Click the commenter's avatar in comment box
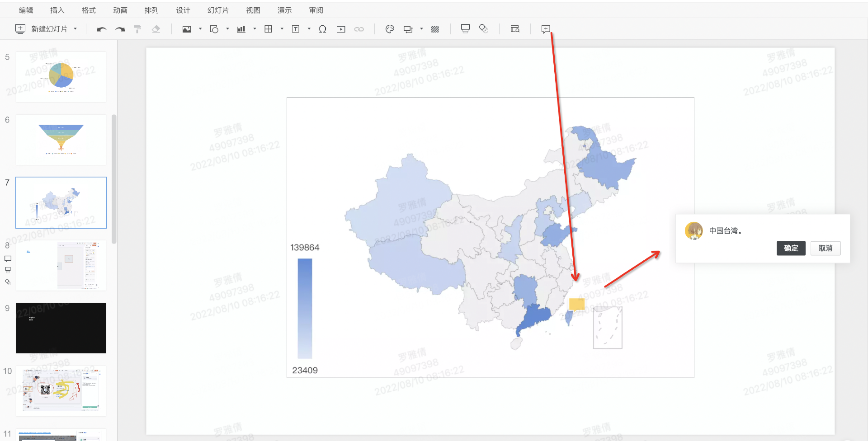Viewport: 868px width, 441px height. pyautogui.click(x=693, y=231)
